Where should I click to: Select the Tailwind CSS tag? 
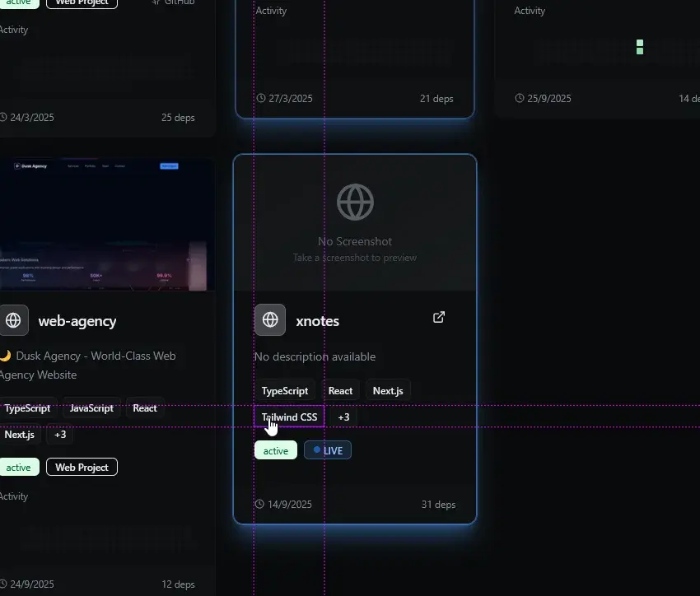coord(289,417)
